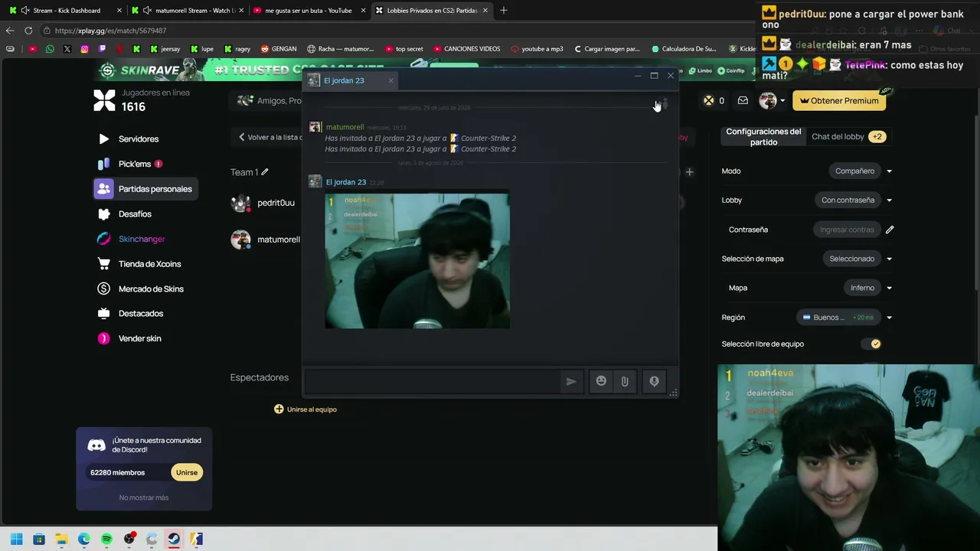Add a team with the plus icon
The height and width of the screenshot is (551, 980).
(x=689, y=172)
